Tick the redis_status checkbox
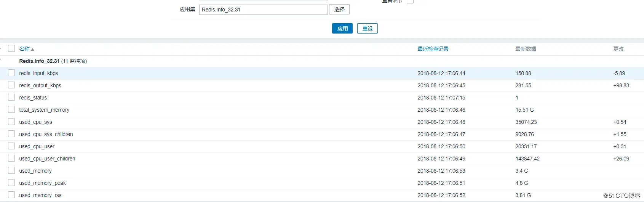Image resolution: width=644 pixels, height=202 pixels. click(11, 97)
